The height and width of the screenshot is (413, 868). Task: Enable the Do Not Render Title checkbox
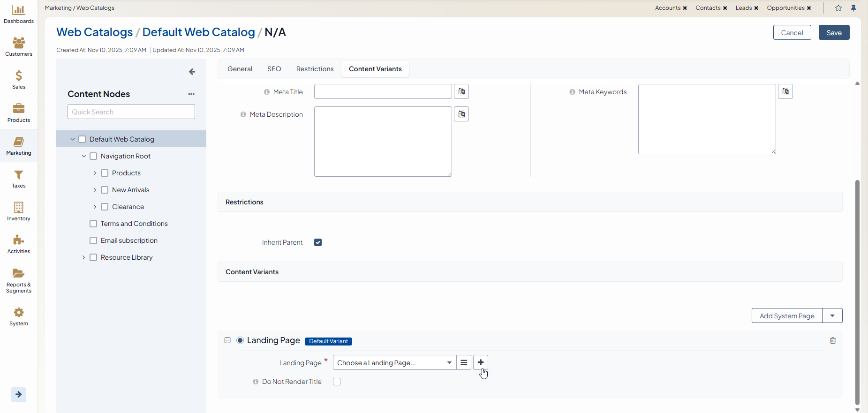[x=337, y=382]
